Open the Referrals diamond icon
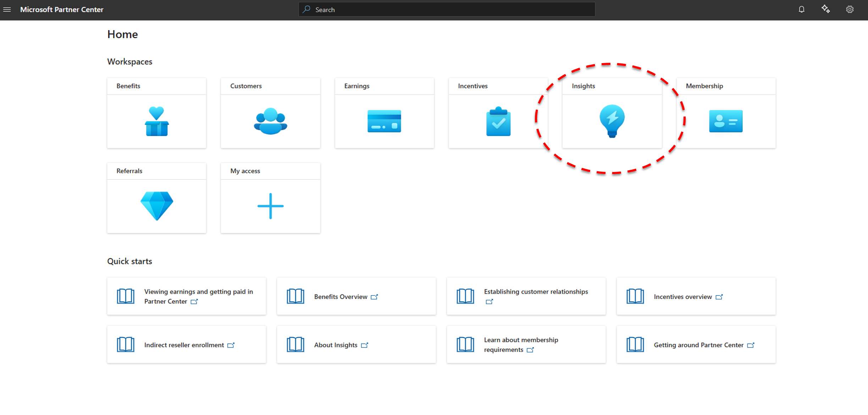868x415 pixels. click(x=157, y=206)
